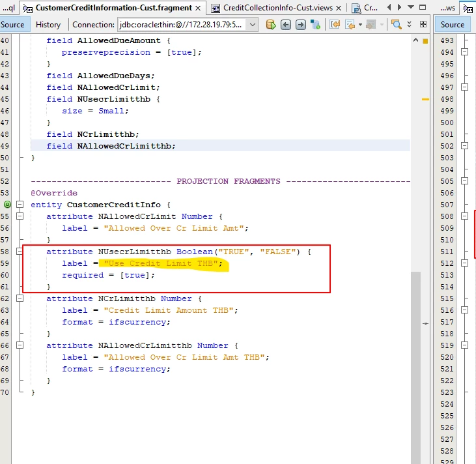Collapse fold marker at line 516 in right editor

(x=464, y=310)
